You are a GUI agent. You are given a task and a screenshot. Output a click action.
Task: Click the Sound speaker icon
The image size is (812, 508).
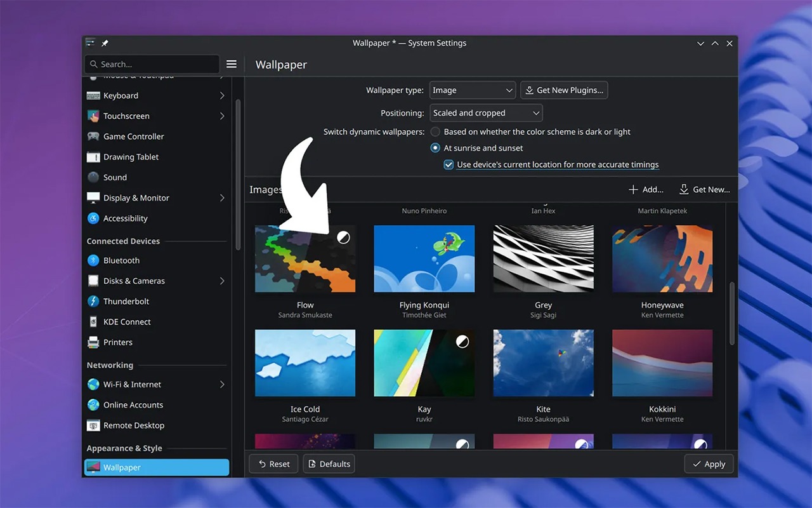(93, 177)
